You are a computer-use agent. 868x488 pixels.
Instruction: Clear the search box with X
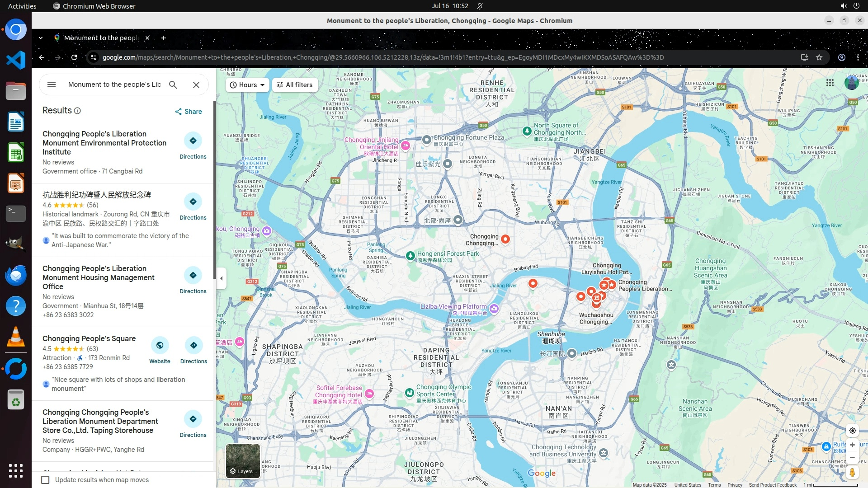click(196, 84)
